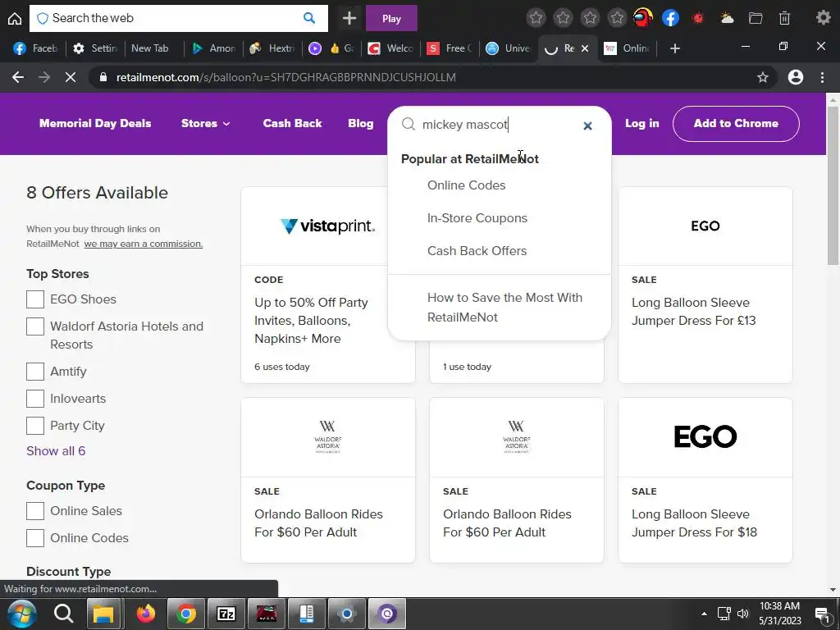Open the EGO jumper dress $18 offer

click(705, 480)
